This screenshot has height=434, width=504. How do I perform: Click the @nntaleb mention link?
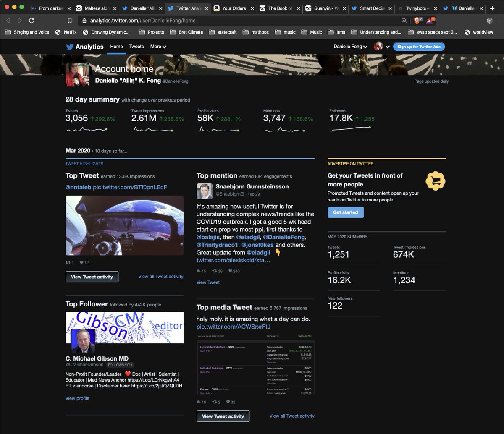(78, 187)
